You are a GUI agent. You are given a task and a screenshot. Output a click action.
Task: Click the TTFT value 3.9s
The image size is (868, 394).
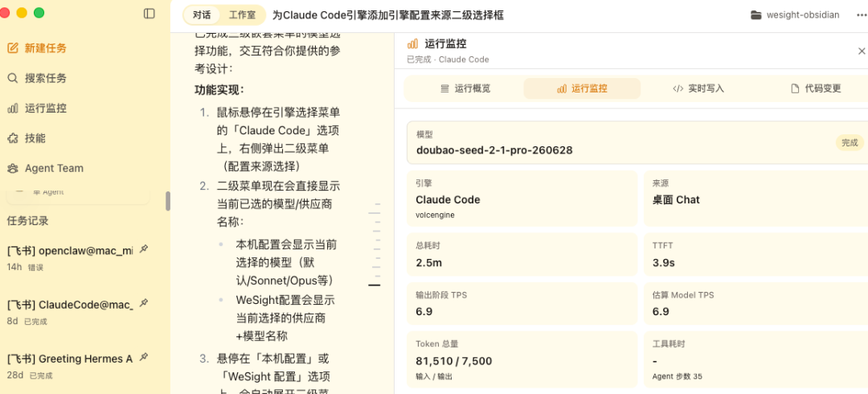pos(664,263)
